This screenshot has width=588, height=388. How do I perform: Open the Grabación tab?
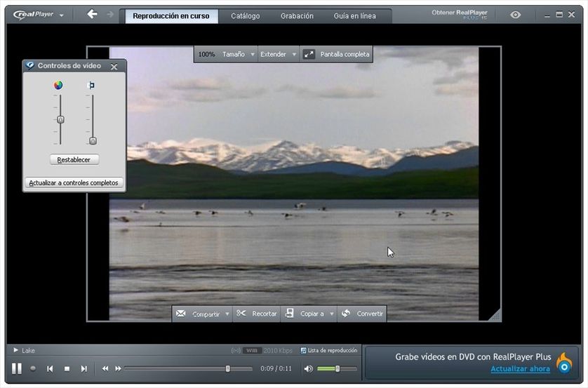coord(297,16)
